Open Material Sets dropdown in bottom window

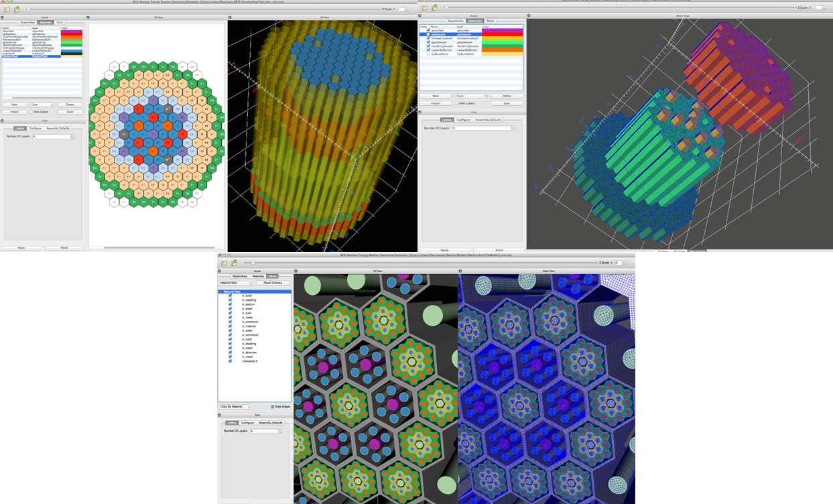click(236, 283)
